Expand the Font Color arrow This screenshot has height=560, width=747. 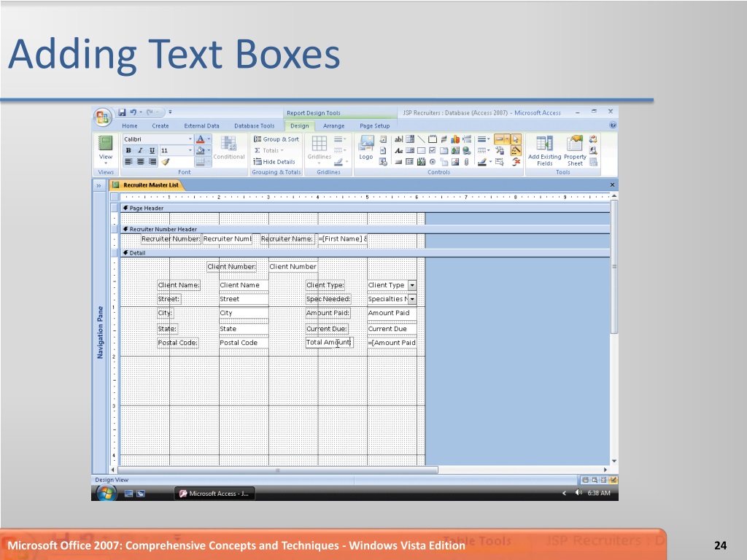tap(209, 139)
